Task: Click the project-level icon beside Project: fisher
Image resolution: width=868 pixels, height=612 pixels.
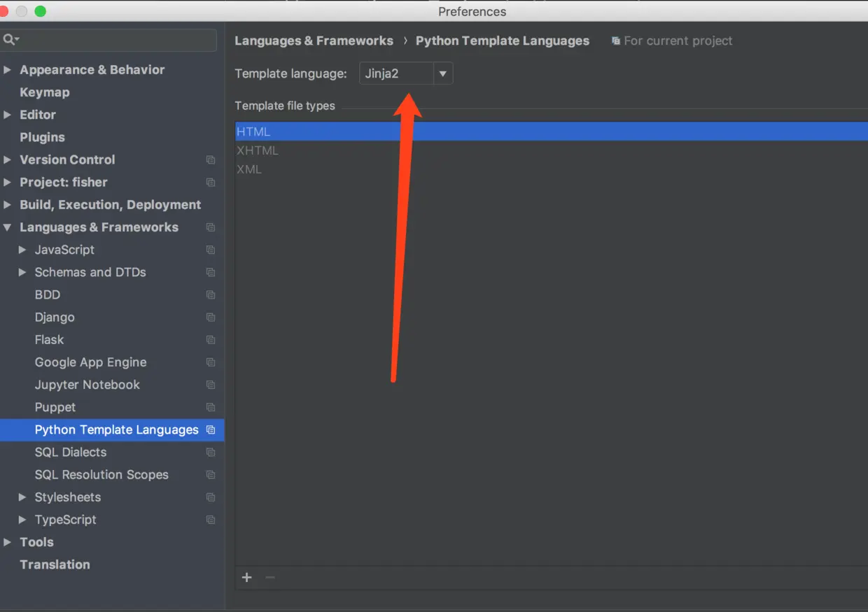Action: point(210,183)
